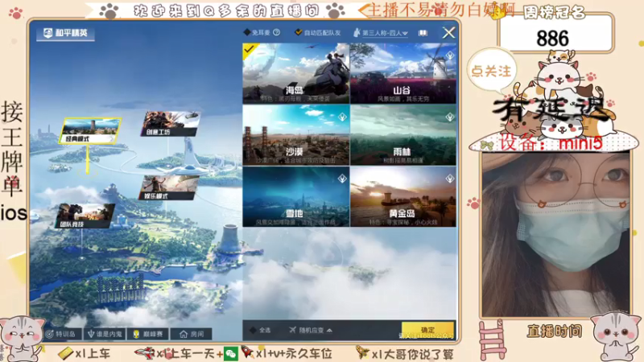Open the 房间 room button
This screenshot has height=362, width=644.
click(x=192, y=334)
